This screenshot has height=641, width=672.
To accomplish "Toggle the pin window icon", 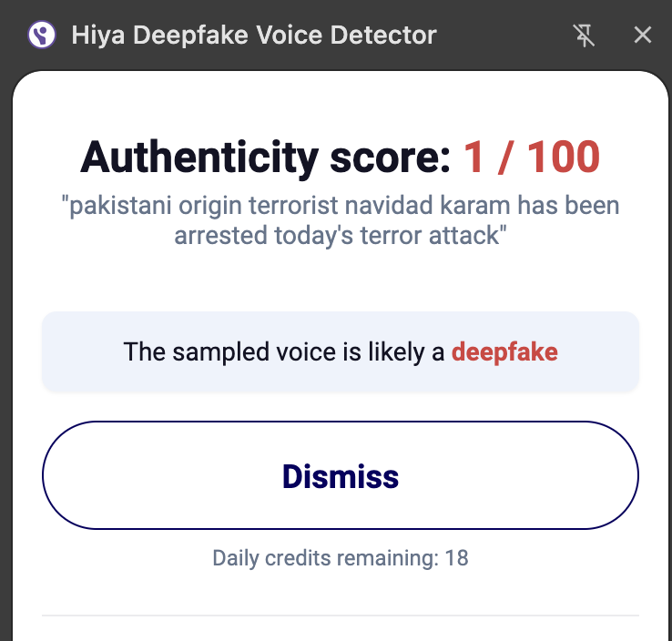I will 584,36.
